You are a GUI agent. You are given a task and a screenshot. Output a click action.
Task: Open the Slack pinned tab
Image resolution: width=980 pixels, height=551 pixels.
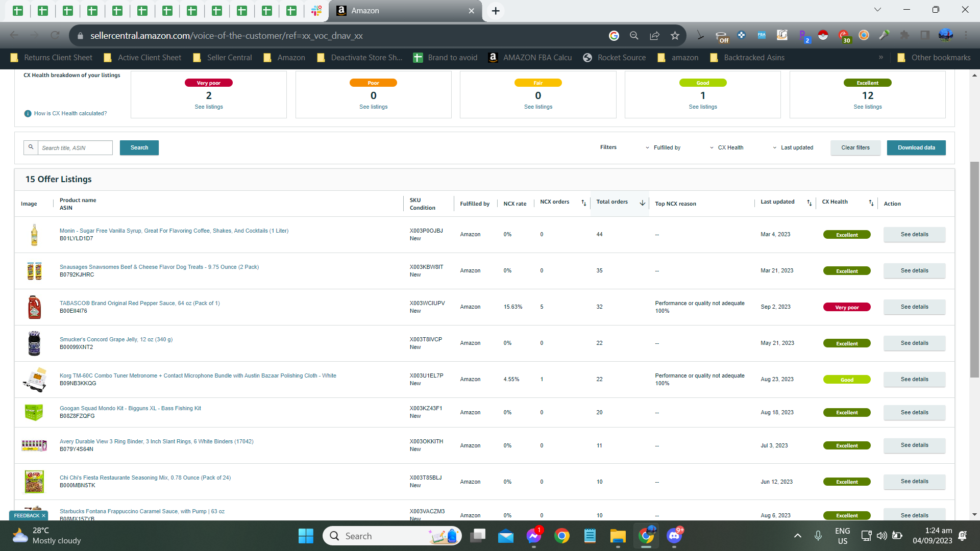pos(316,11)
